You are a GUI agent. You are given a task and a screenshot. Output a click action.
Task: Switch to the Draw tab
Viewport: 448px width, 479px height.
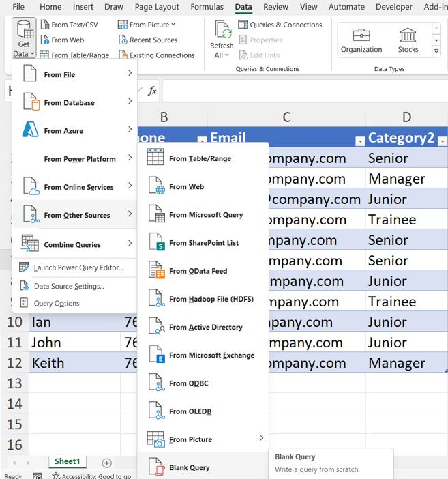(x=114, y=6)
